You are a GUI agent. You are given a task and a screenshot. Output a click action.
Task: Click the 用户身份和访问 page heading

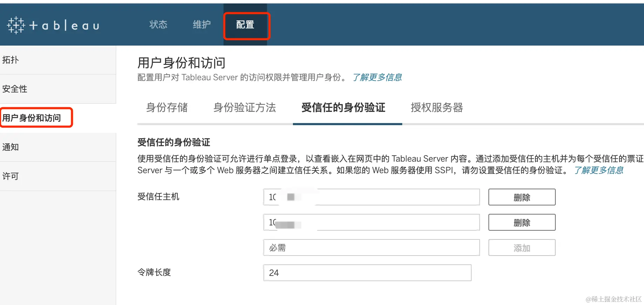(181, 63)
